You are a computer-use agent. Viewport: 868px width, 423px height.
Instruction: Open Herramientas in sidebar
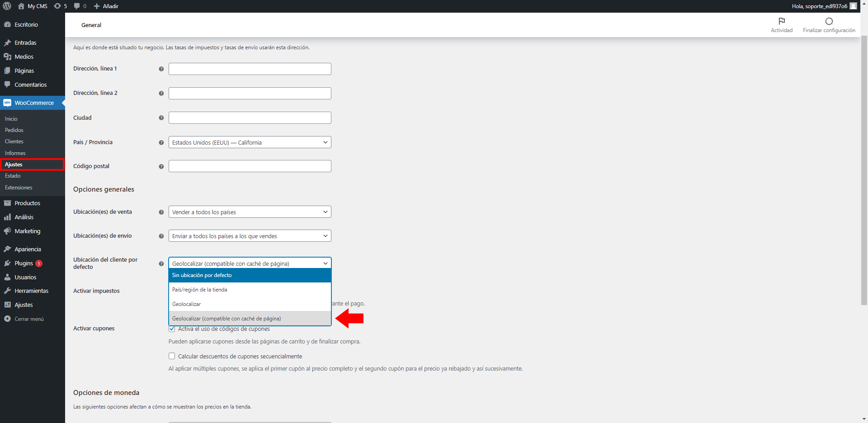(33, 291)
